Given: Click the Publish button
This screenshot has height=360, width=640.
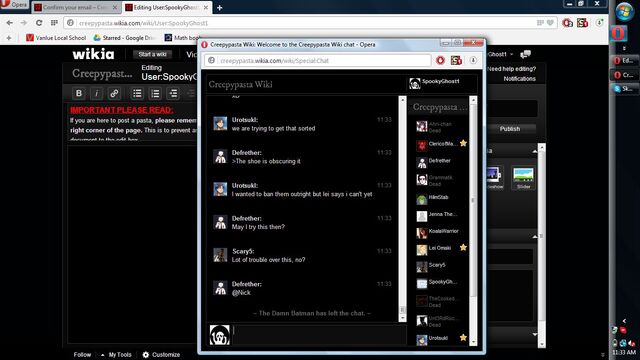Looking at the screenshot, I should coord(510,129).
